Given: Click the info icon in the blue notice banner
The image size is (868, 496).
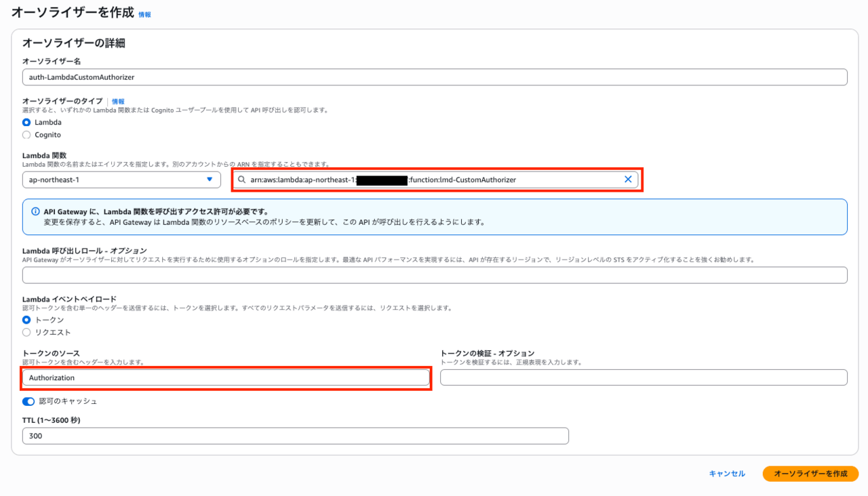Looking at the screenshot, I should 35,211.
